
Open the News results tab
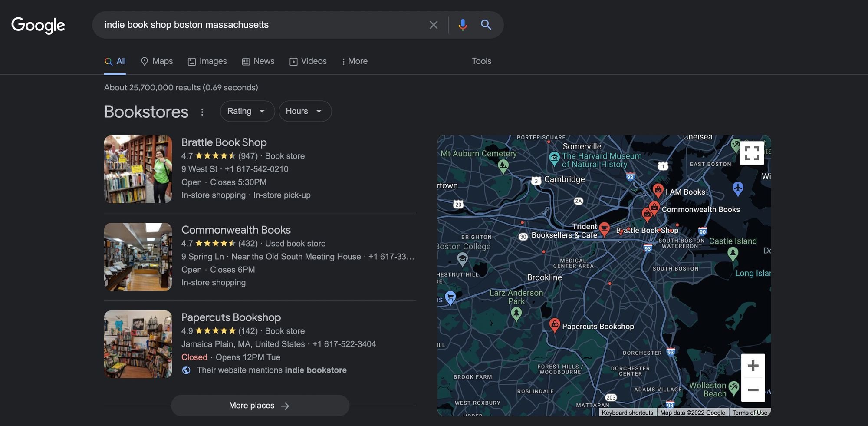(258, 61)
